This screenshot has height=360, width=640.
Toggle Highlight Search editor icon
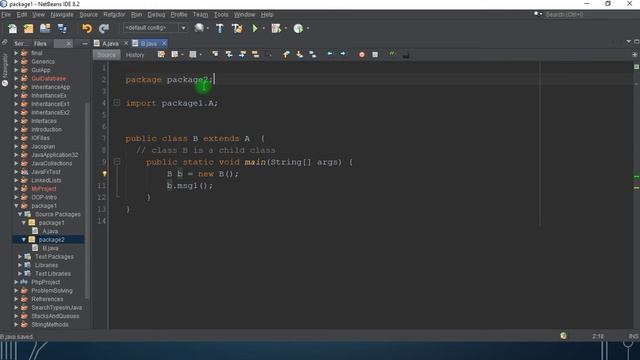click(x=256, y=54)
